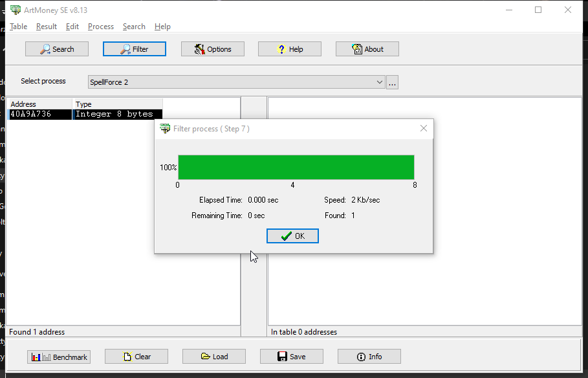Maximize the ArtMoney window
This screenshot has width=588, height=378.
538,10
